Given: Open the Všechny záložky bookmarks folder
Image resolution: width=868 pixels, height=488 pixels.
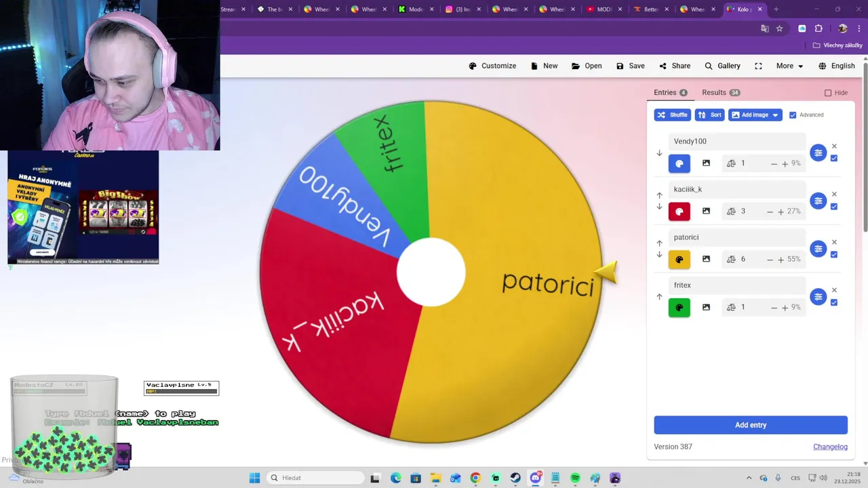Looking at the screenshot, I should click(838, 45).
